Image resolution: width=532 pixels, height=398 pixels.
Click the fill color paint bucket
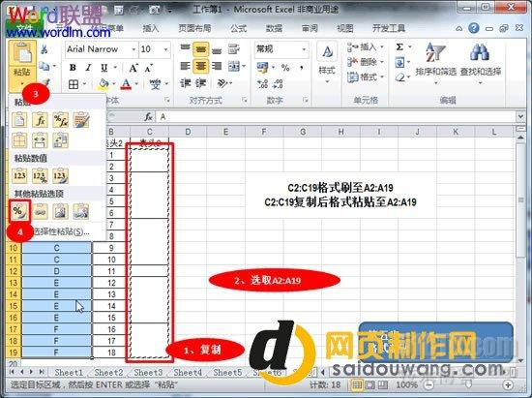pyautogui.click(x=103, y=83)
